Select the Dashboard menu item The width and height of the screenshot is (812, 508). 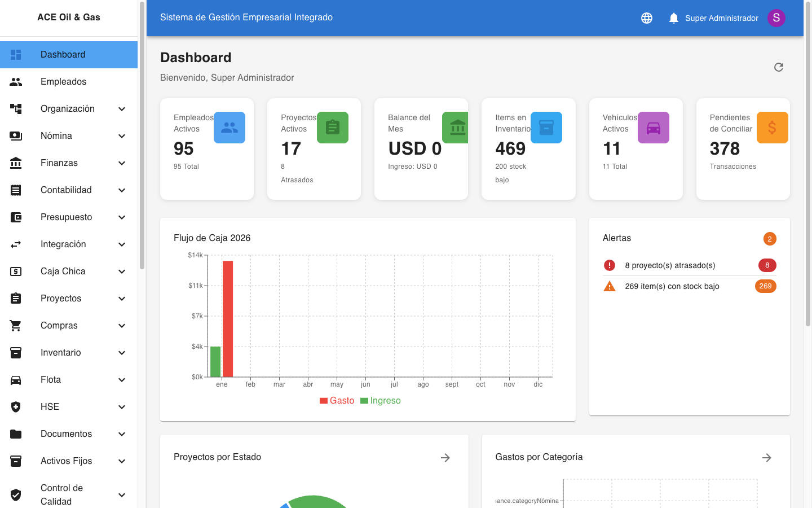tap(63, 54)
